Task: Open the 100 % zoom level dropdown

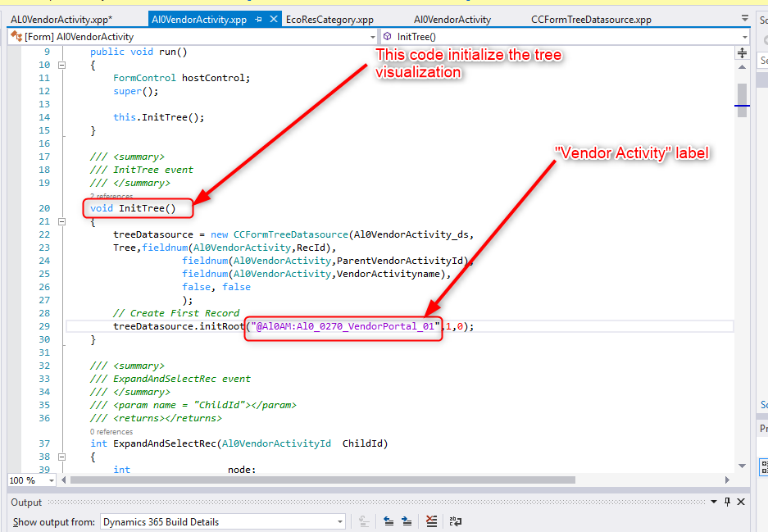Action: coord(52,480)
